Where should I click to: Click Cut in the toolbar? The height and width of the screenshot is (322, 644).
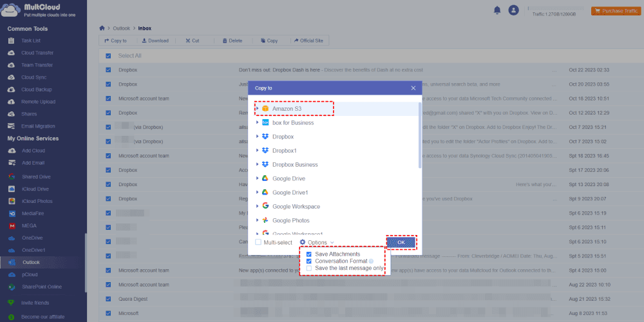(x=192, y=41)
